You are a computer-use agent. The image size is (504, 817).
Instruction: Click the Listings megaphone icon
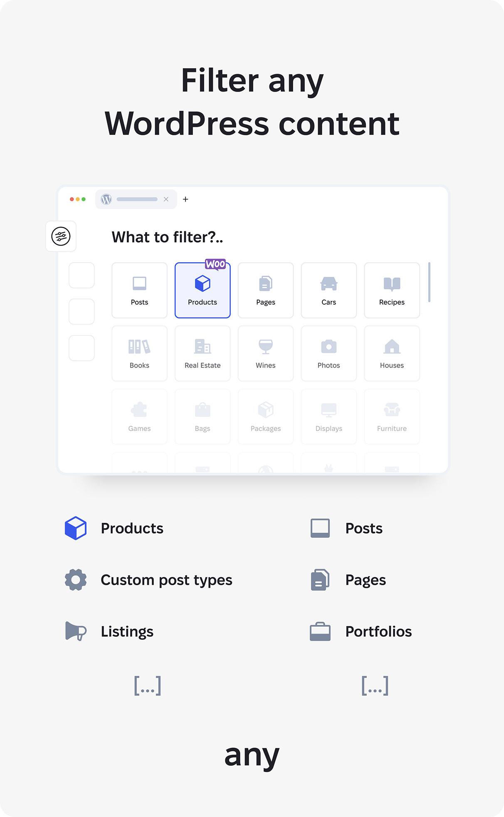coord(76,631)
